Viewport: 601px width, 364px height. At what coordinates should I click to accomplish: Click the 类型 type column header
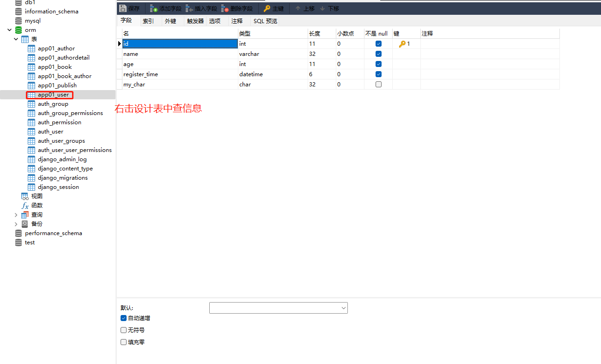pyautogui.click(x=273, y=34)
